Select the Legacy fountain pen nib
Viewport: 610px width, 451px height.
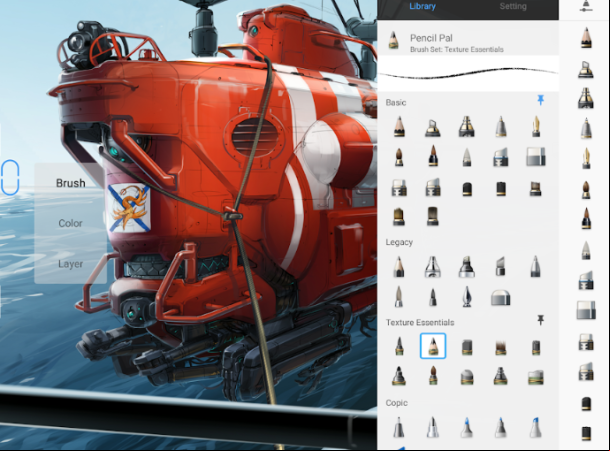pyautogui.click(x=467, y=297)
